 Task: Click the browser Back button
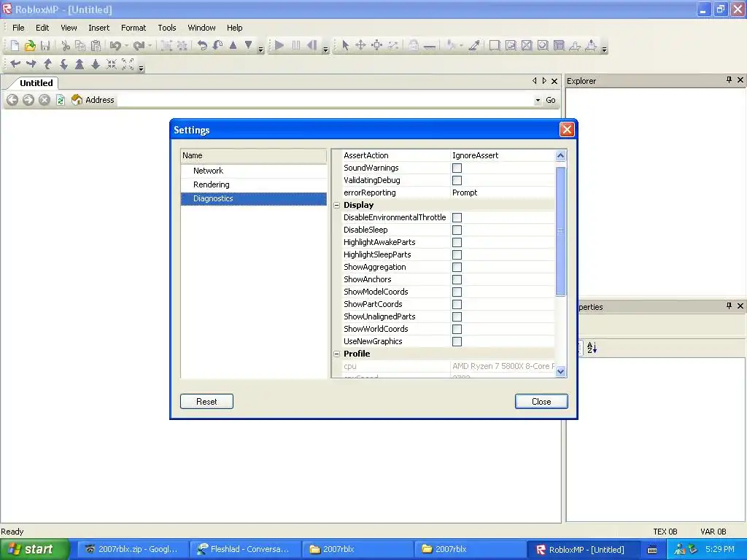12,100
